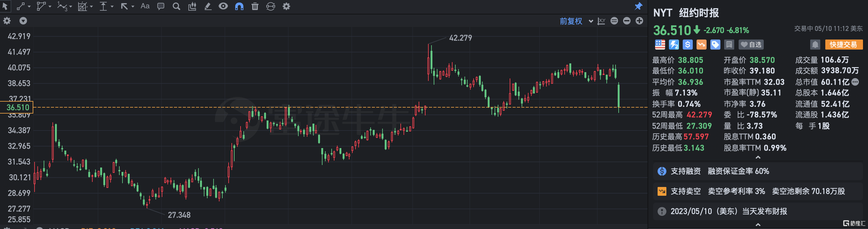This screenshot has width=868, height=229.
Task: Toggle drawings visibility with eye icon
Action: (223, 6)
